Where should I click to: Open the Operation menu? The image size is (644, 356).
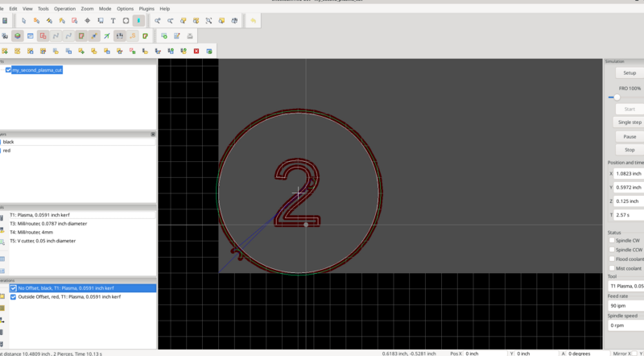[65, 9]
